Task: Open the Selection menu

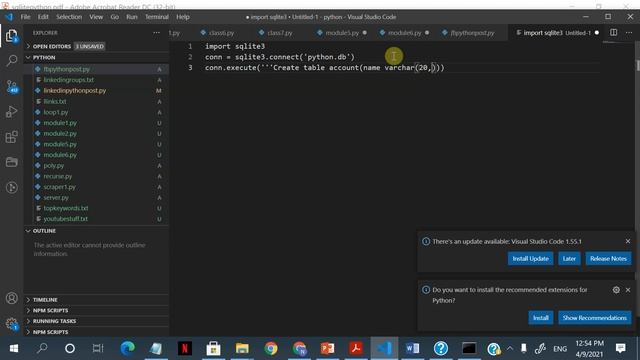Action: click(69, 17)
